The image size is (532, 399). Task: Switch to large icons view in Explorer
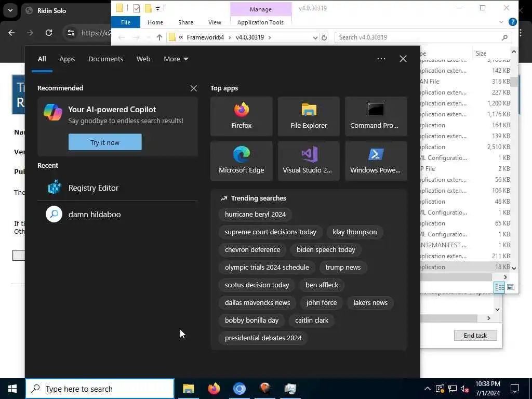[511, 287]
